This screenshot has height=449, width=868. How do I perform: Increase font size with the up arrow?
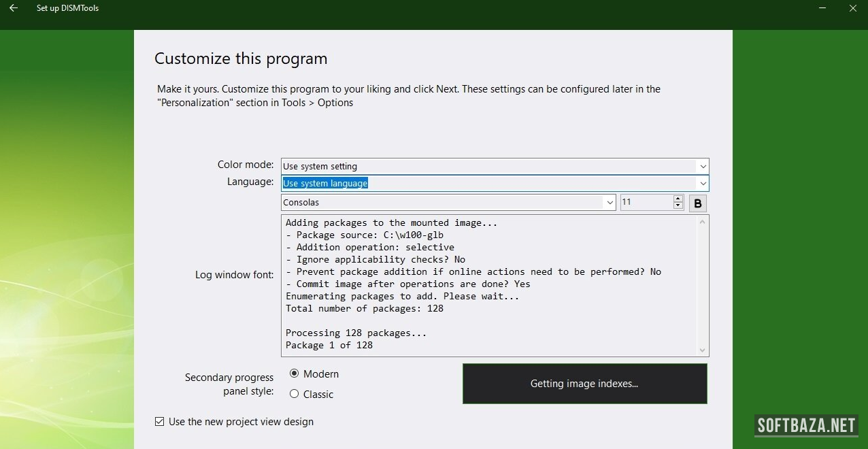point(678,199)
